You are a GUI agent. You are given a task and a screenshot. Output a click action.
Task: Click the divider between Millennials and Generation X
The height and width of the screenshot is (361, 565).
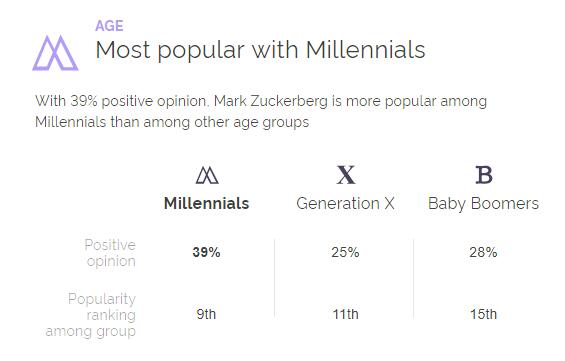pos(275,278)
